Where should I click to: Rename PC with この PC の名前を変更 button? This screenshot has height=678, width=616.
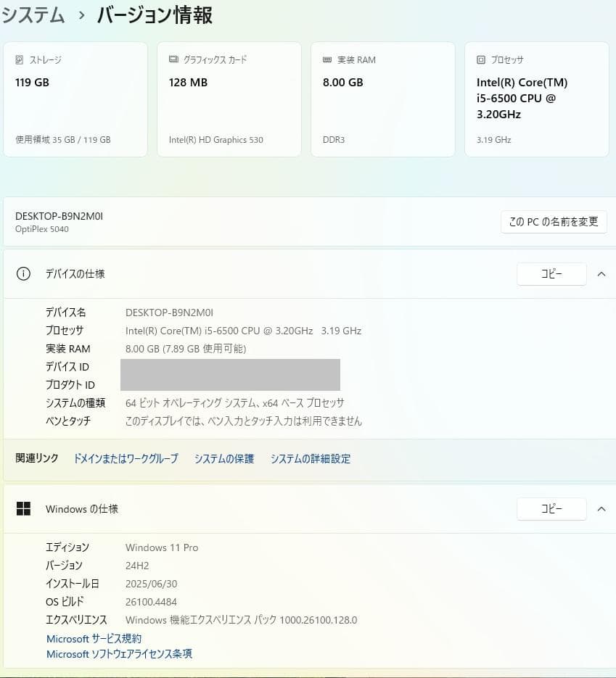pos(554,222)
